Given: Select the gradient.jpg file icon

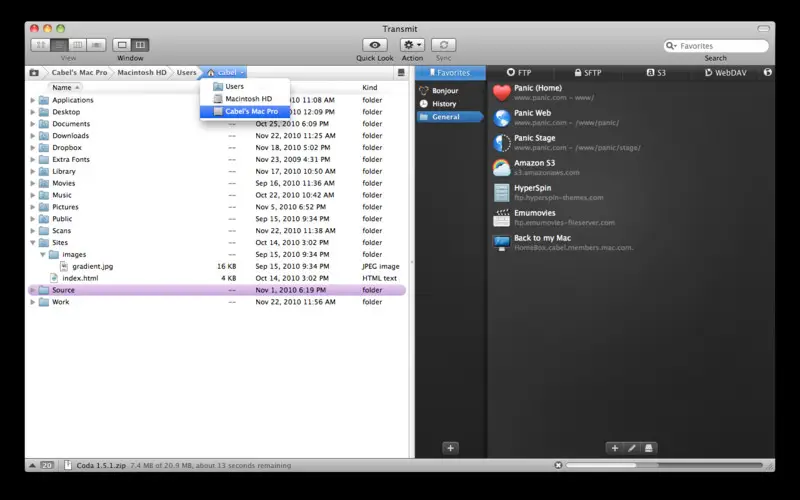Looking at the screenshot, I should 64,266.
